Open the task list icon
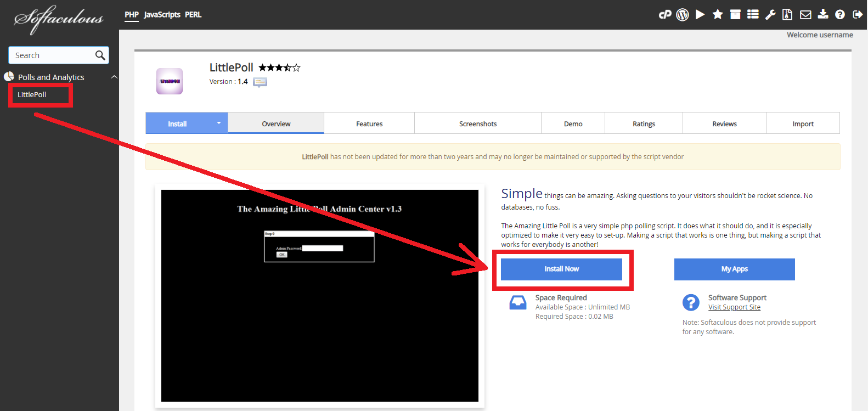Screen dimensions: 868x411 [x=753, y=15]
